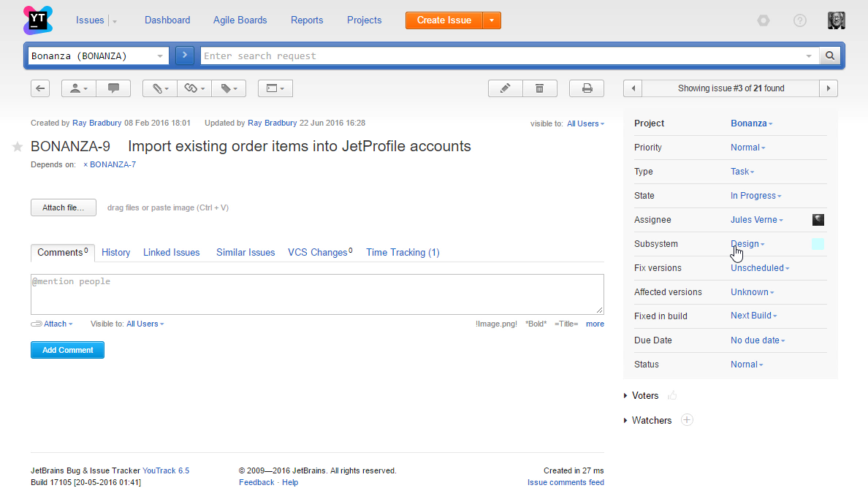Change State In Progress dropdown
The image size is (868, 488).
coord(755,196)
